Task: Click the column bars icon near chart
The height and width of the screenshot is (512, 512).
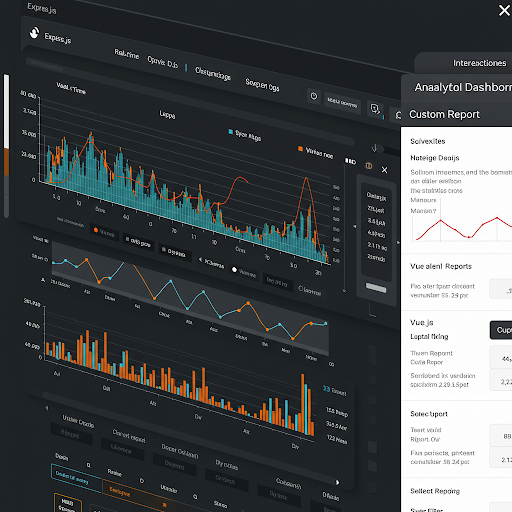Action: click(x=350, y=161)
